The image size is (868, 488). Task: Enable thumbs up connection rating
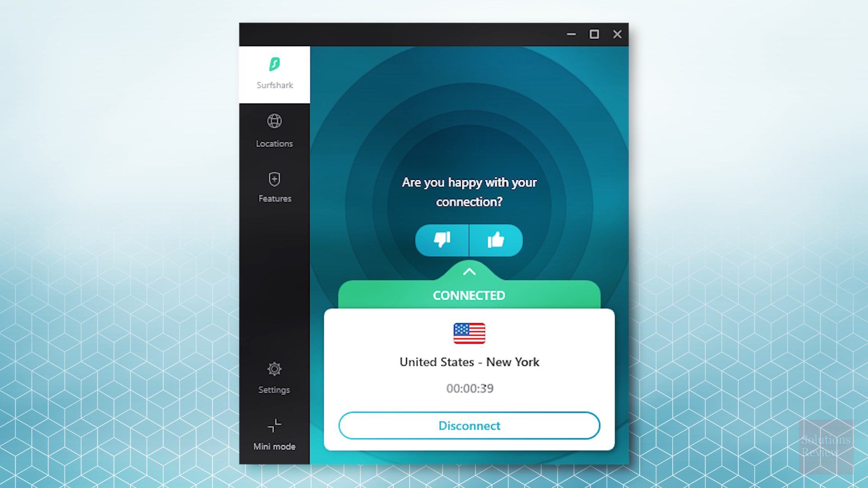pos(496,239)
